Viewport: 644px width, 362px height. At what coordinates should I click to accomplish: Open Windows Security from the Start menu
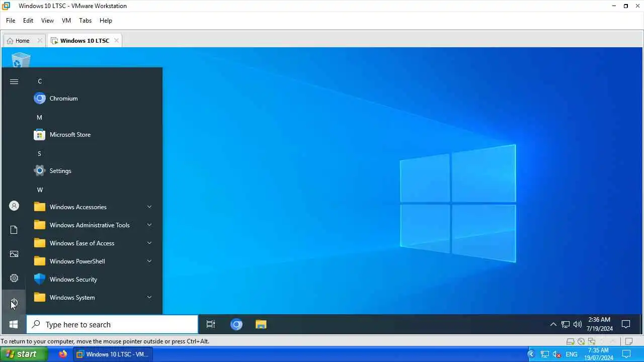(94, 280)
